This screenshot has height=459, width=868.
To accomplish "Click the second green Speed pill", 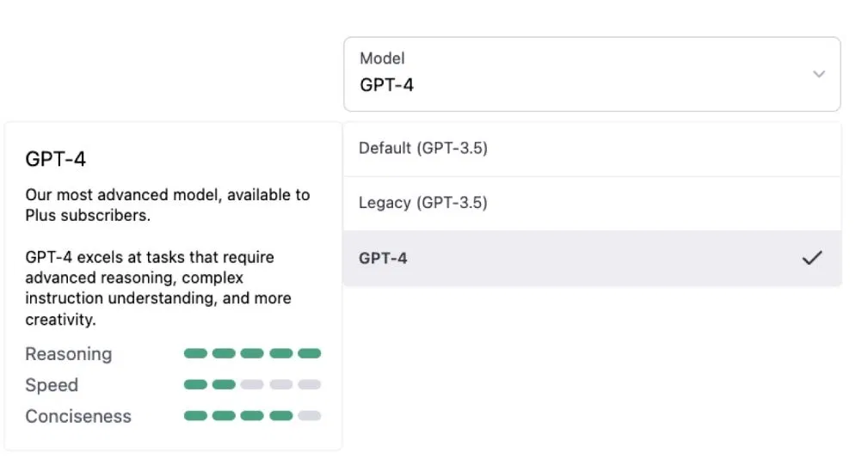I will 224,384.
